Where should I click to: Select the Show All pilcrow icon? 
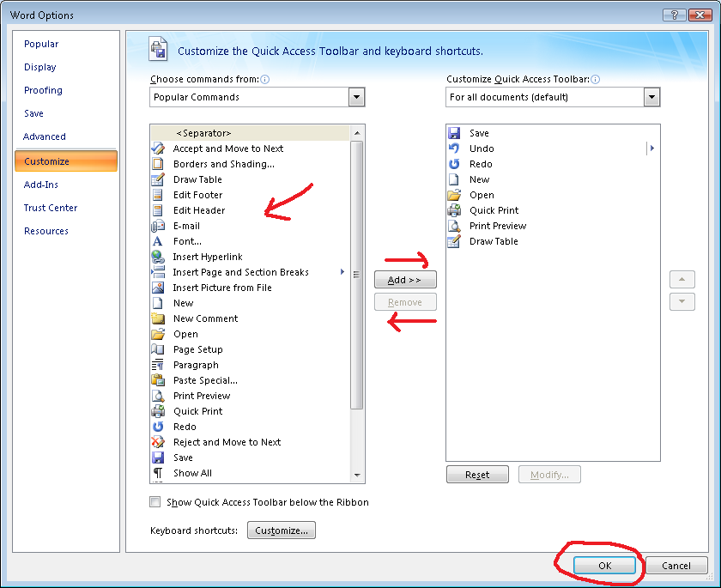pos(158,473)
